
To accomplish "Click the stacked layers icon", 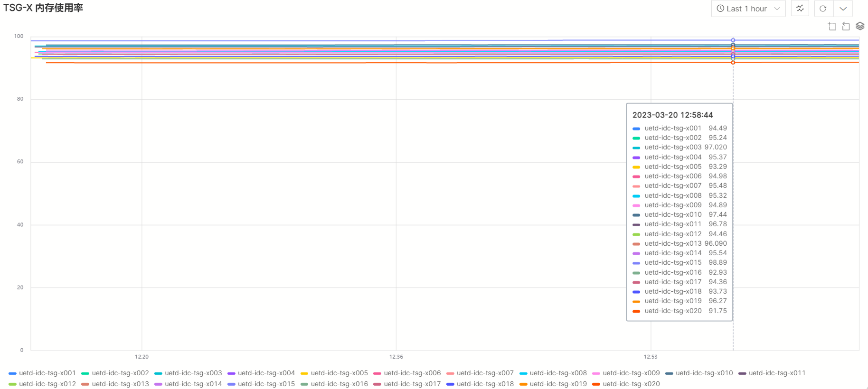I will (860, 26).
